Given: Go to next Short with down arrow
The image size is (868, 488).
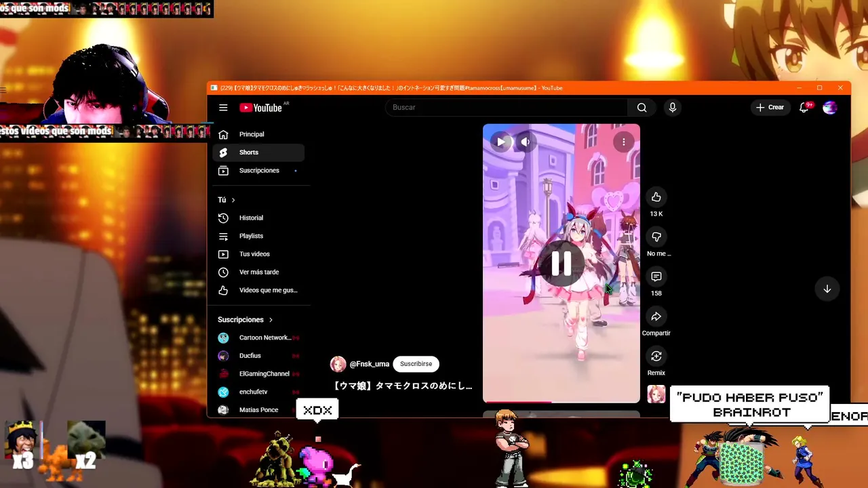Looking at the screenshot, I should 827,289.
